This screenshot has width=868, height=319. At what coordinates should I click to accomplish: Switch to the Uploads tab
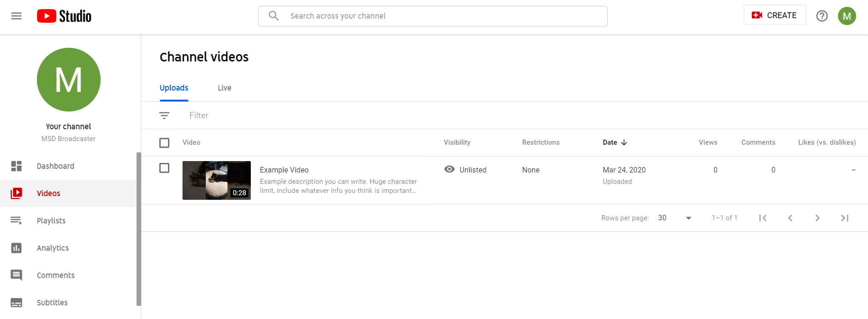(174, 88)
